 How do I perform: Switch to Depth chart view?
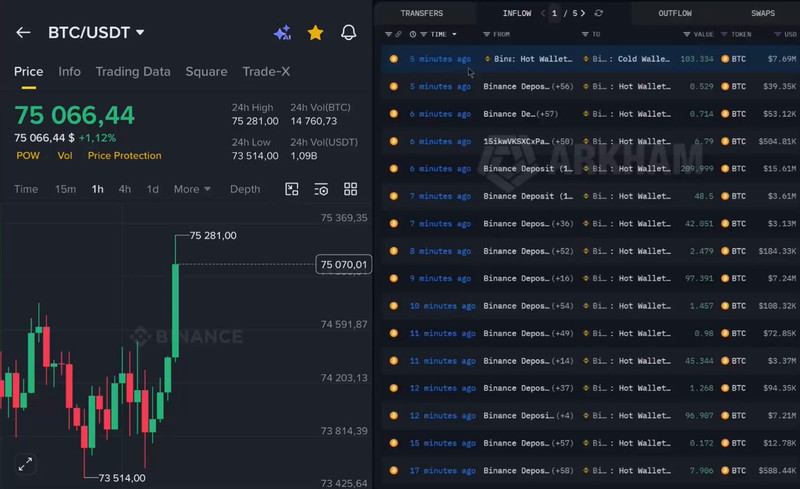245,189
